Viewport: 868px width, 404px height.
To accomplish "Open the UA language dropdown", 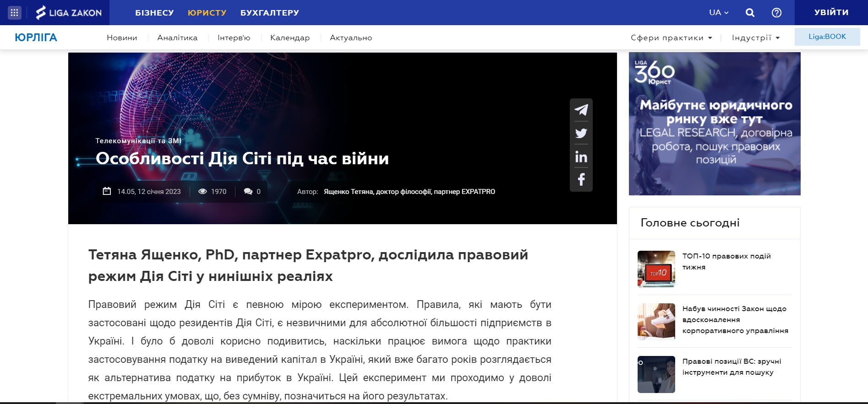I will pos(719,12).
